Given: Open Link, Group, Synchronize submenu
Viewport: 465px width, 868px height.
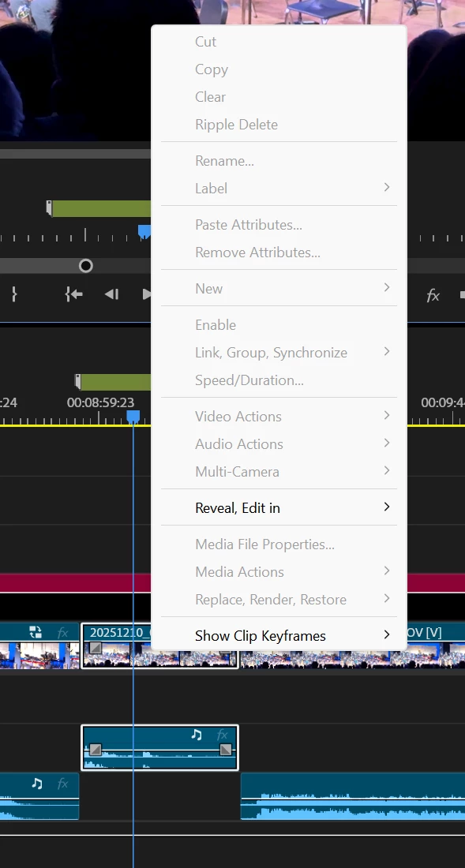Looking at the screenshot, I should tap(279, 353).
